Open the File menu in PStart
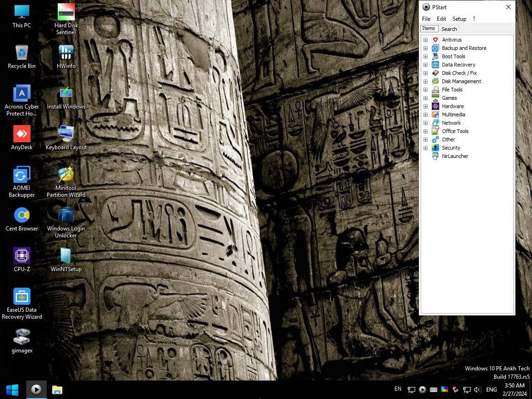The image size is (532, 399). 426,19
